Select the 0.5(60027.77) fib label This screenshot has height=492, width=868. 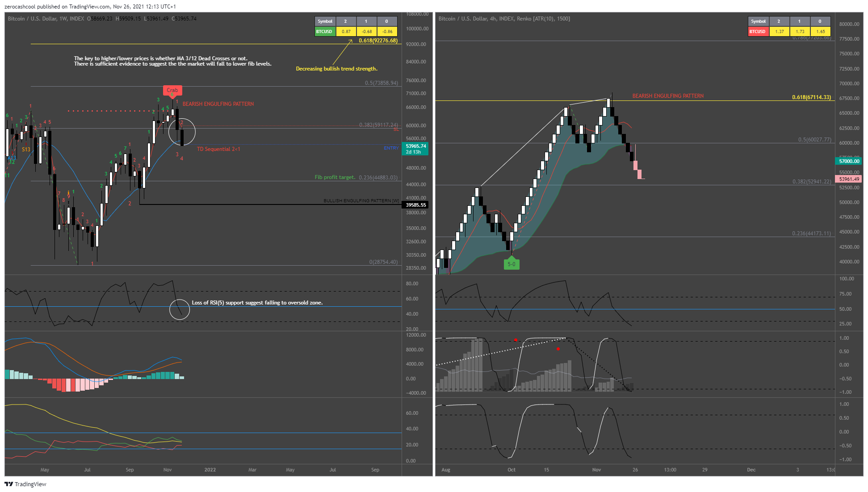[815, 140]
